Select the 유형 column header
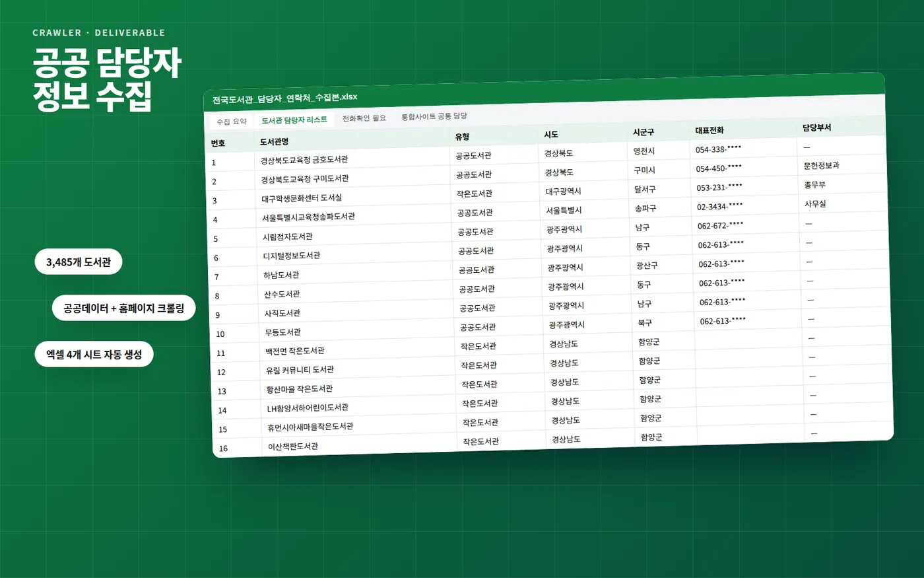 (462, 137)
